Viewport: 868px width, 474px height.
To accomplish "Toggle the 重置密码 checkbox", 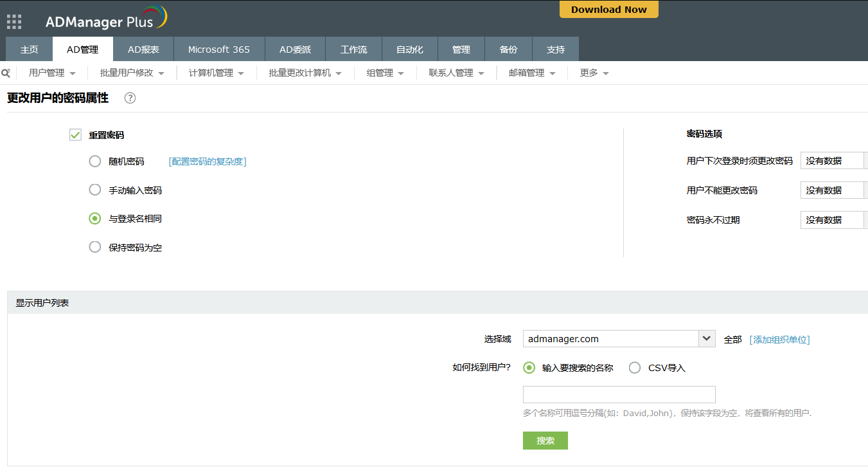I will 76,135.
